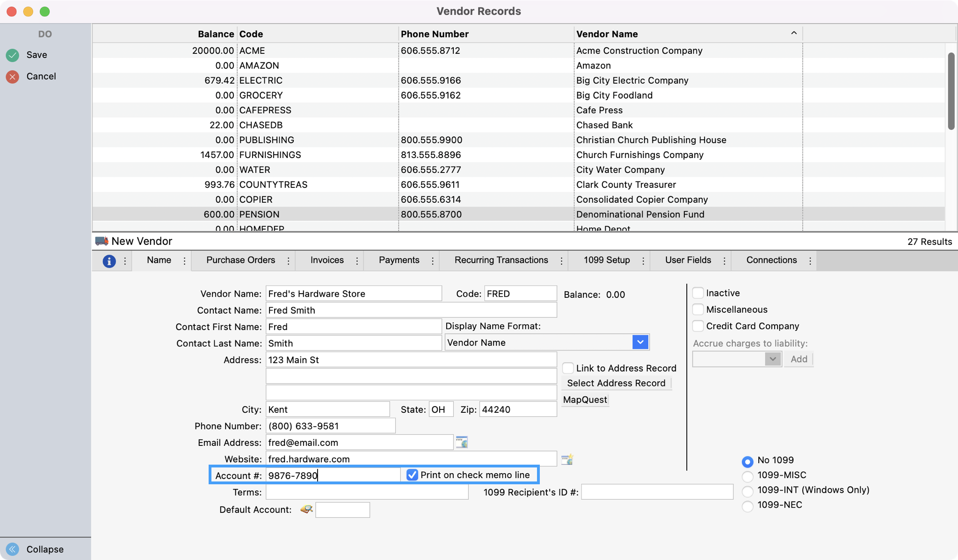This screenshot has height=560, width=958.
Task: Click the truck icon next to New Vendor
Action: (102, 241)
